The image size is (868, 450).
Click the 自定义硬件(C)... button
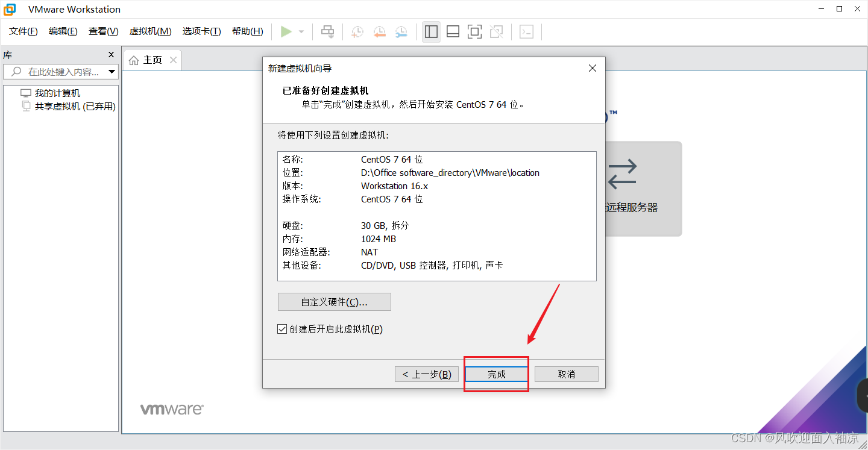click(335, 302)
